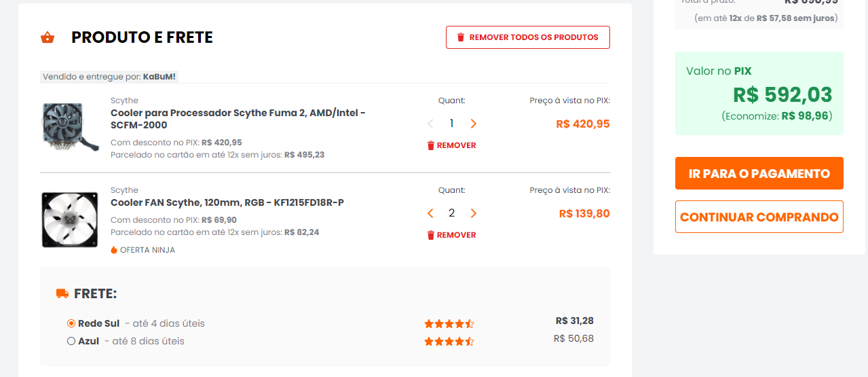
Task: Click the flame icon next to Oferta Ninja
Action: point(114,250)
